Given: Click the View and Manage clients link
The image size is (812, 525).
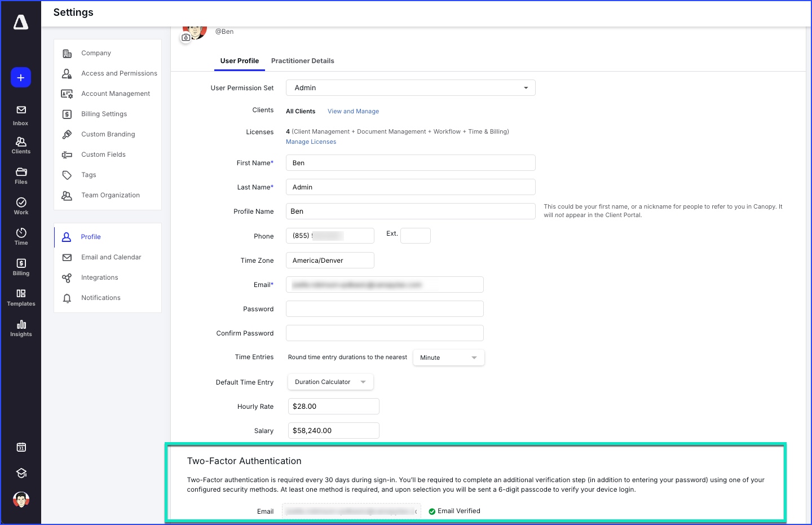Looking at the screenshot, I should click(x=353, y=112).
